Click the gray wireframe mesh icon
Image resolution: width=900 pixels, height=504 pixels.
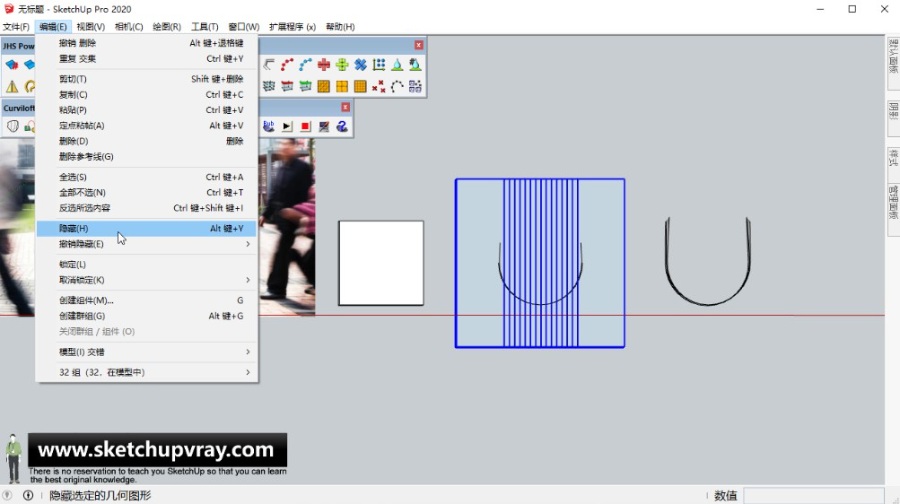pyautogui.click(x=269, y=86)
